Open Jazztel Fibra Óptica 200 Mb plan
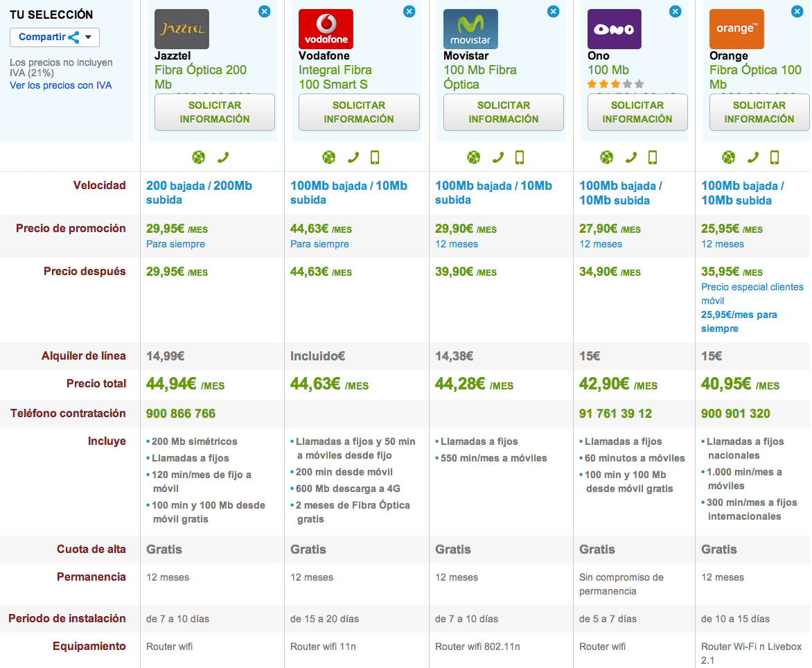The image size is (812, 668). tap(200, 77)
